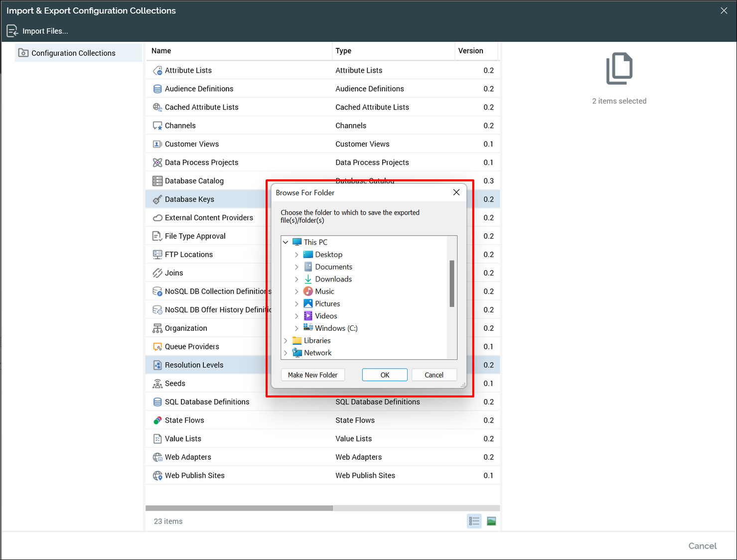Select the Downloads folder
This screenshot has width=737, height=560.
(333, 280)
